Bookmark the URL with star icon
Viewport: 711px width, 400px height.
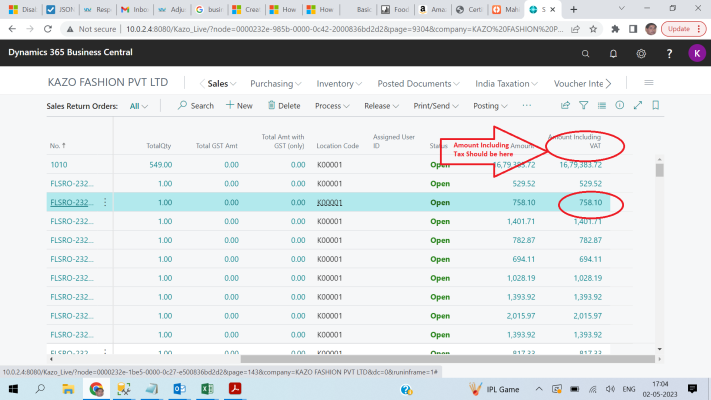593,29
